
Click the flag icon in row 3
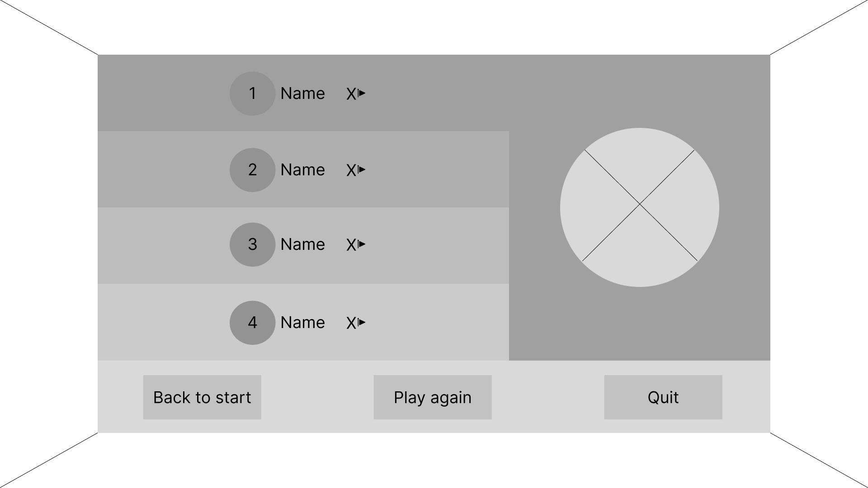(x=362, y=244)
